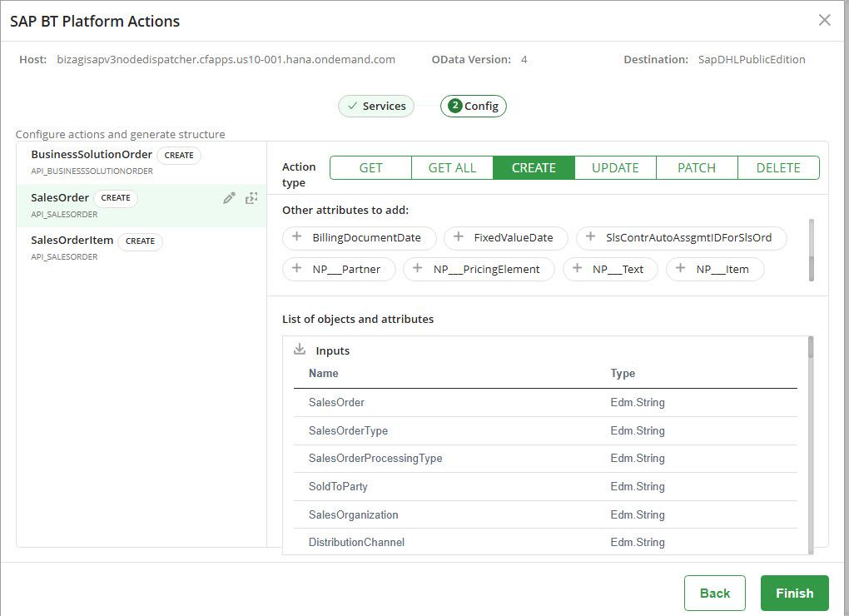Click the DistributionChannel input row

[545, 543]
